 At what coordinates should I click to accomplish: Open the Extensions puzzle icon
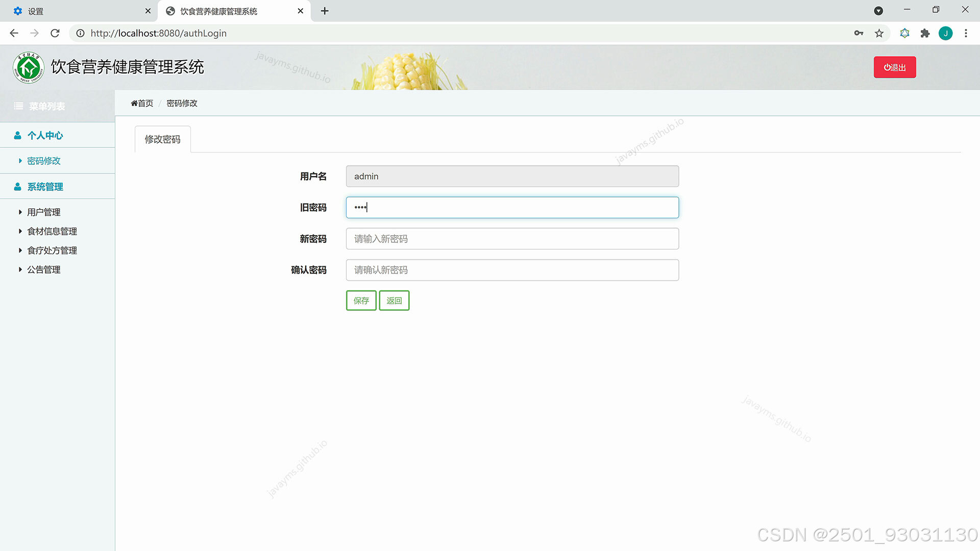925,33
